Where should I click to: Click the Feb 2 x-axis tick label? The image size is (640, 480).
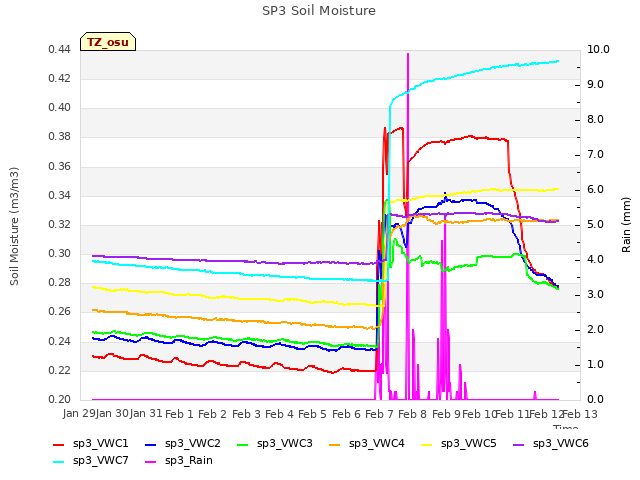coord(212,415)
